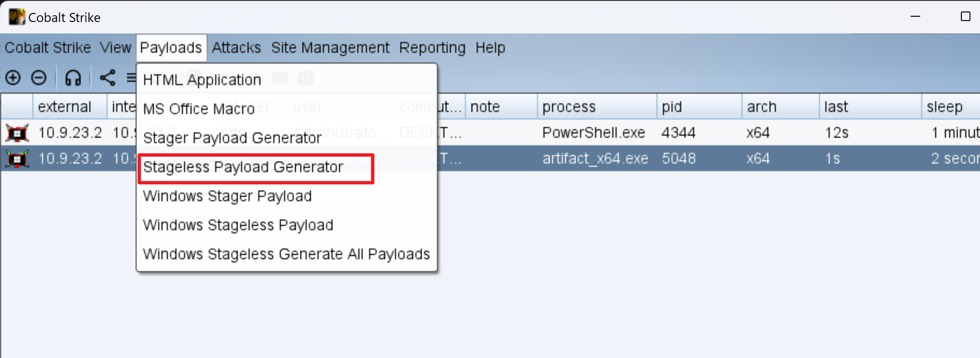Screen dimensions: 980x358
Task: Open the Reporting menu
Action: [432, 48]
